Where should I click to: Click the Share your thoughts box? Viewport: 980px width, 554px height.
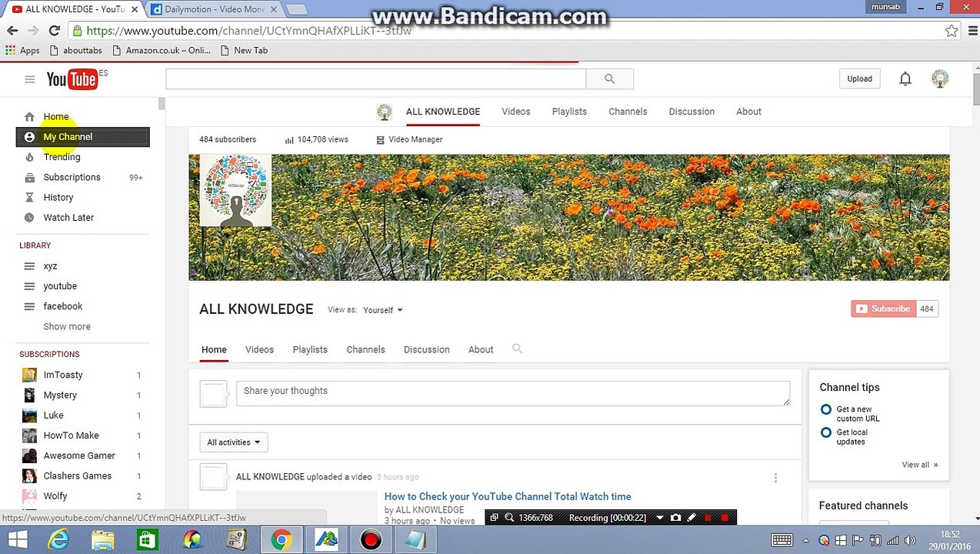[512, 392]
